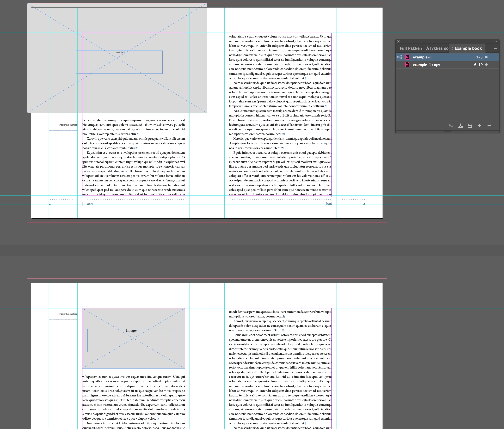Viewport: 504px width, 429px height.
Task: Remove document using the minus icon
Action: coord(489,126)
